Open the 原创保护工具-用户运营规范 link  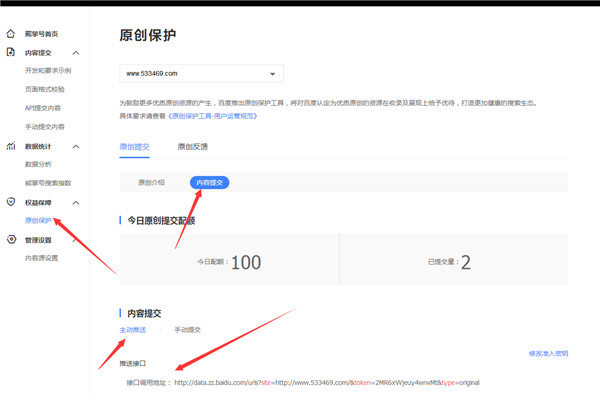coord(213,116)
